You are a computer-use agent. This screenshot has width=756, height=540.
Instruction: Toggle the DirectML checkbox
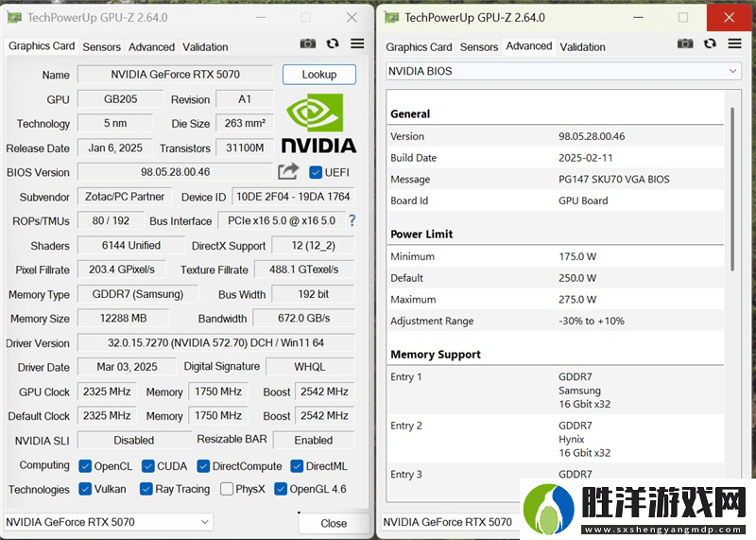297,466
